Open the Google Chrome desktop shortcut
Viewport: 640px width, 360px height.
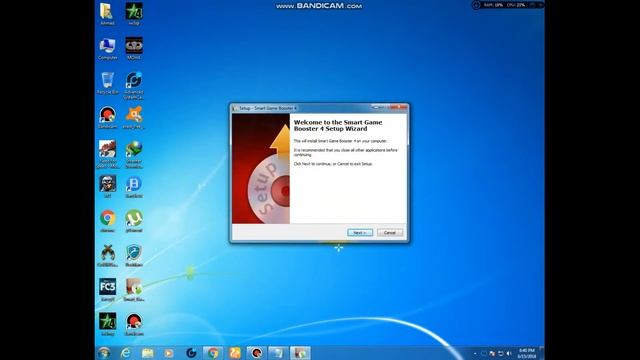[x=107, y=221]
